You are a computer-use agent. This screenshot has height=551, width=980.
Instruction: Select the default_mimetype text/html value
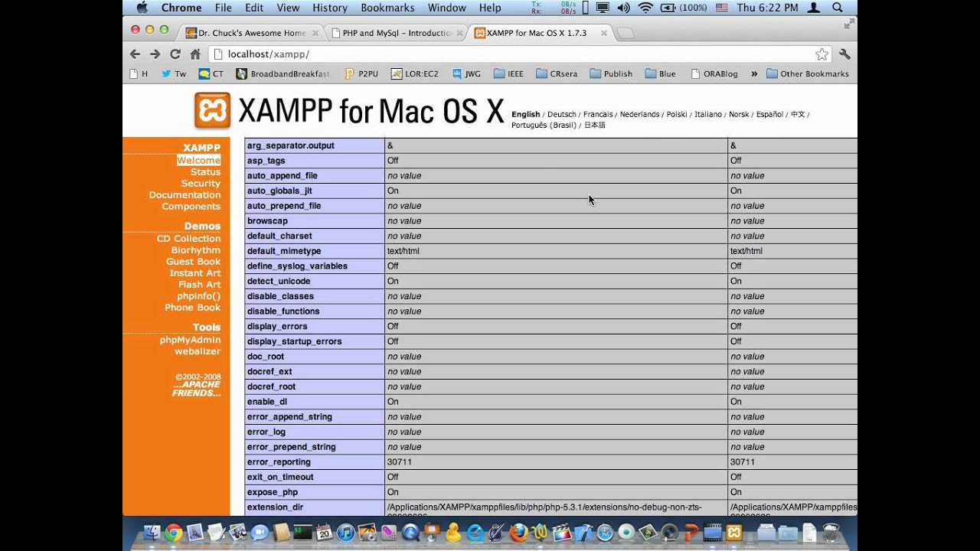[403, 251]
